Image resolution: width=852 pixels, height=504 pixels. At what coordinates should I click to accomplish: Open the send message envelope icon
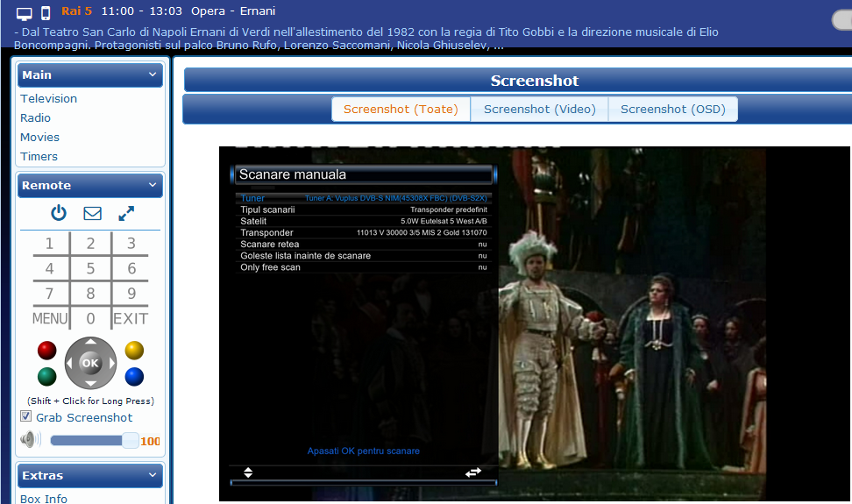coord(92,214)
